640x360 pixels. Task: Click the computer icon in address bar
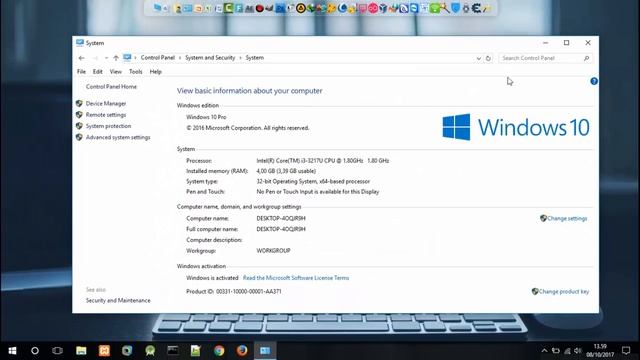(127, 58)
